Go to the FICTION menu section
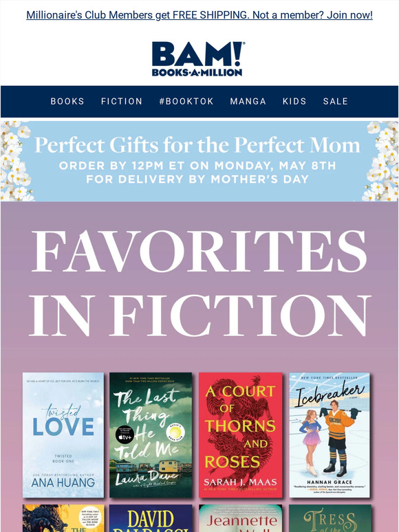The height and width of the screenshot is (532, 399). point(122,101)
